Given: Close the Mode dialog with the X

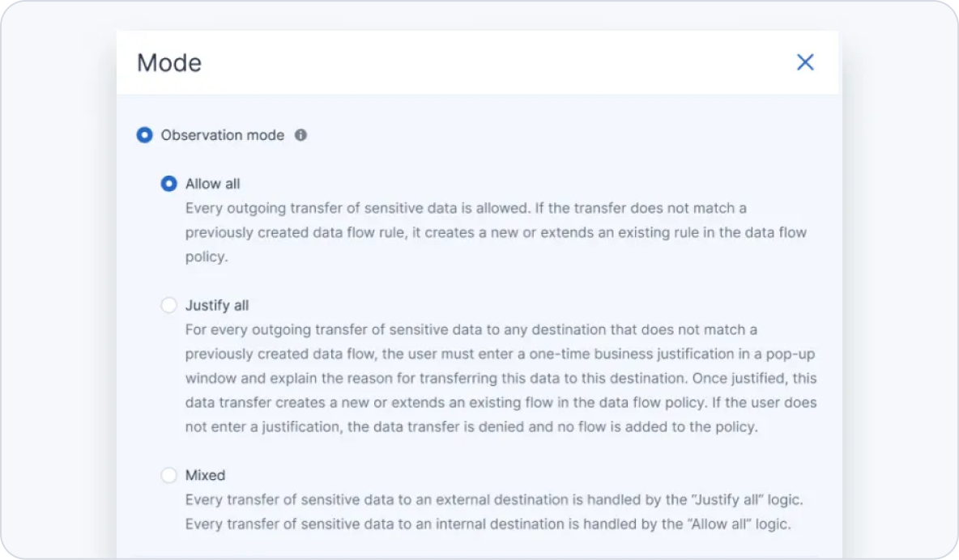Looking at the screenshot, I should click(804, 62).
